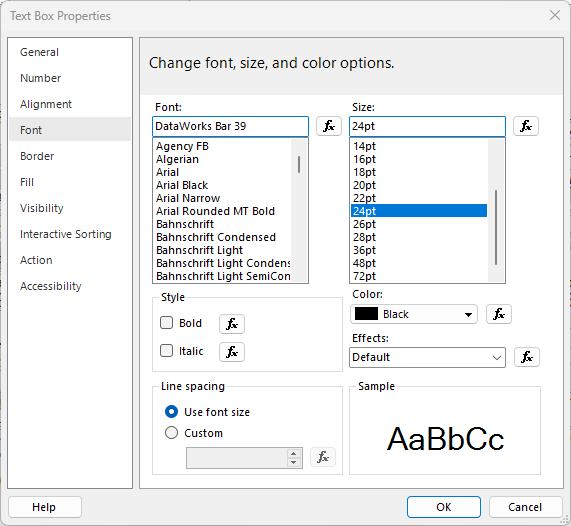571x526 pixels.
Task: Select Bahnschrift Light SemiCondensed font
Action: point(223,276)
